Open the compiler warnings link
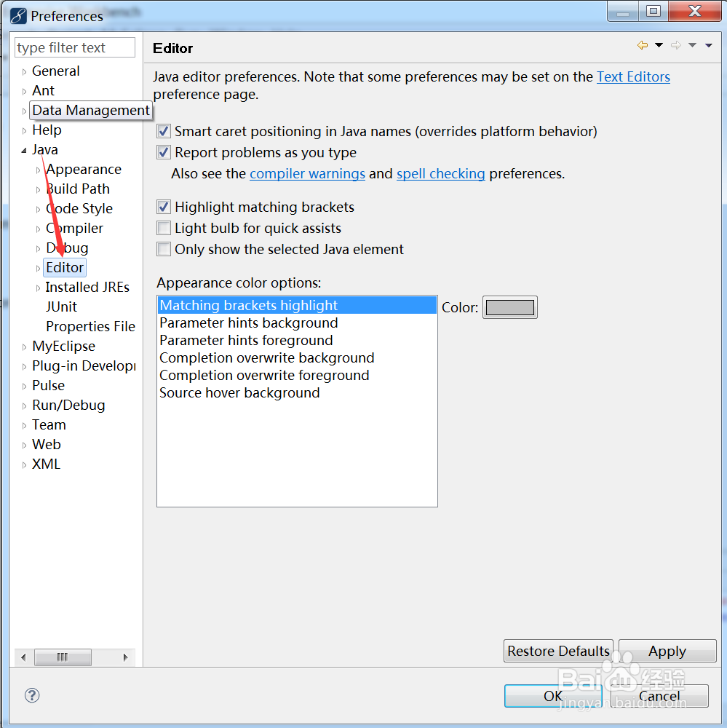This screenshot has width=727, height=728. click(x=307, y=174)
